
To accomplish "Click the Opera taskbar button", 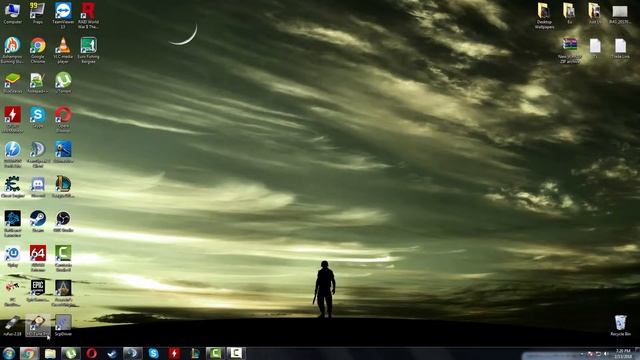I will pyautogui.click(x=91, y=353).
